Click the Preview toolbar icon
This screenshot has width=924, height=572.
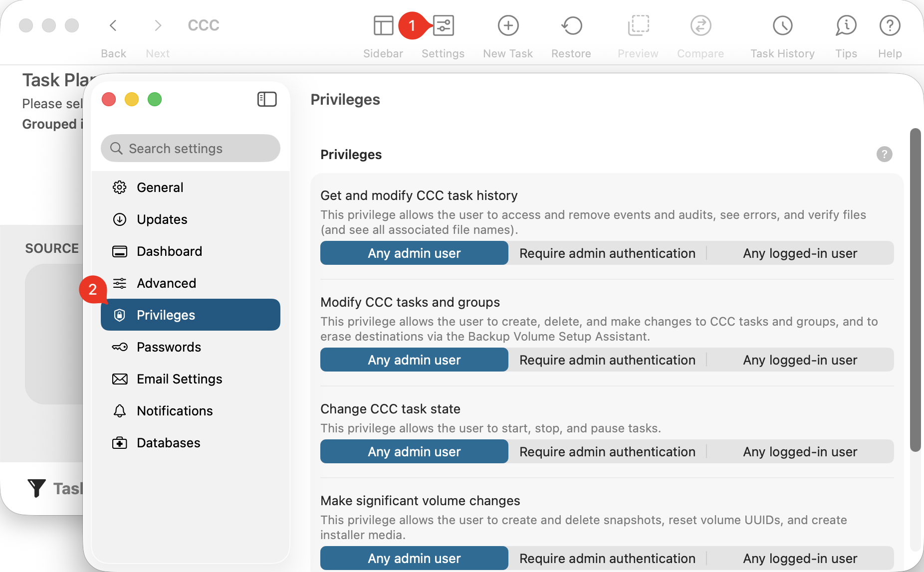click(x=638, y=25)
